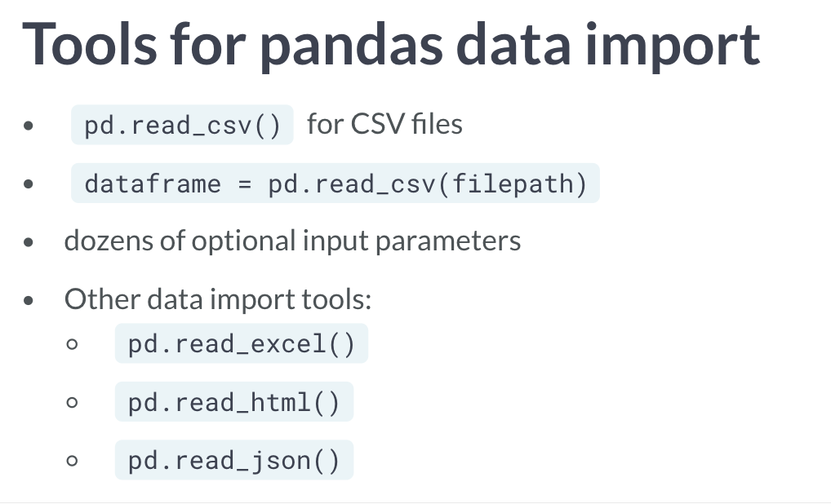Click the word 'filepath' in the code
The image size is (831, 504).
(x=513, y=184)
